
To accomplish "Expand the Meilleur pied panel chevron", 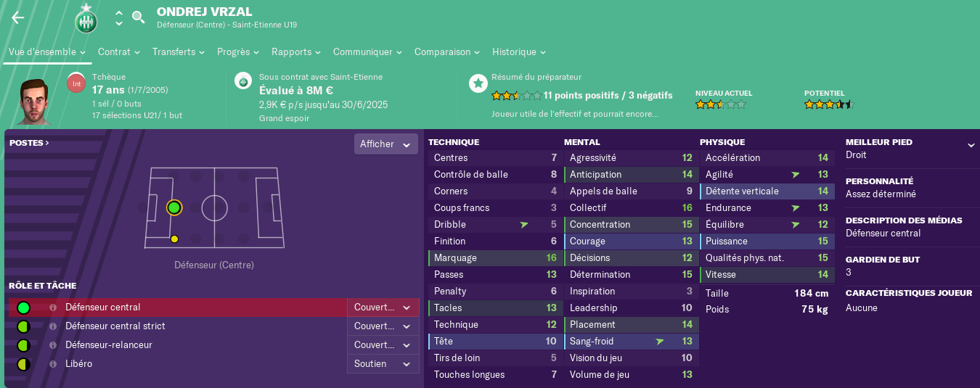I will click(971, 146).
